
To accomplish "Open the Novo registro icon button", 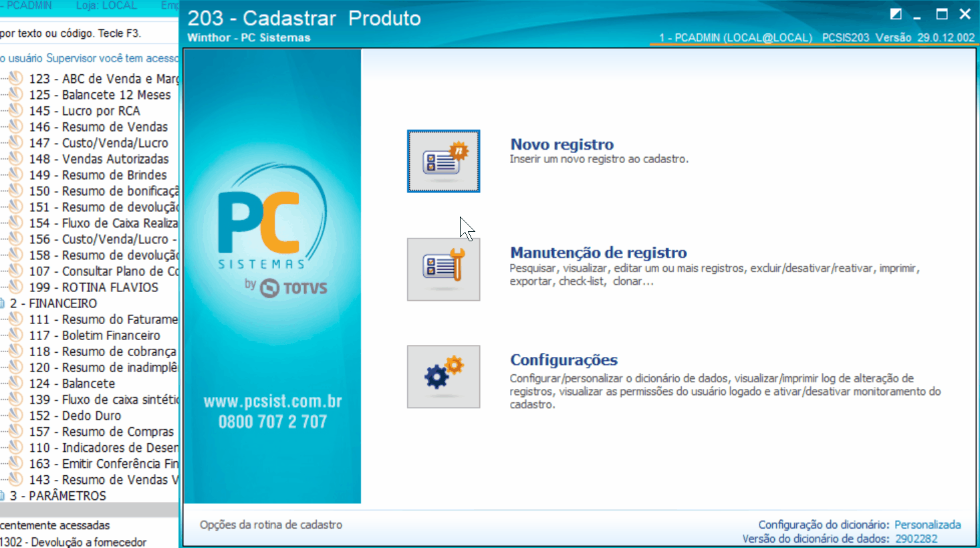I will coord(443,161).
